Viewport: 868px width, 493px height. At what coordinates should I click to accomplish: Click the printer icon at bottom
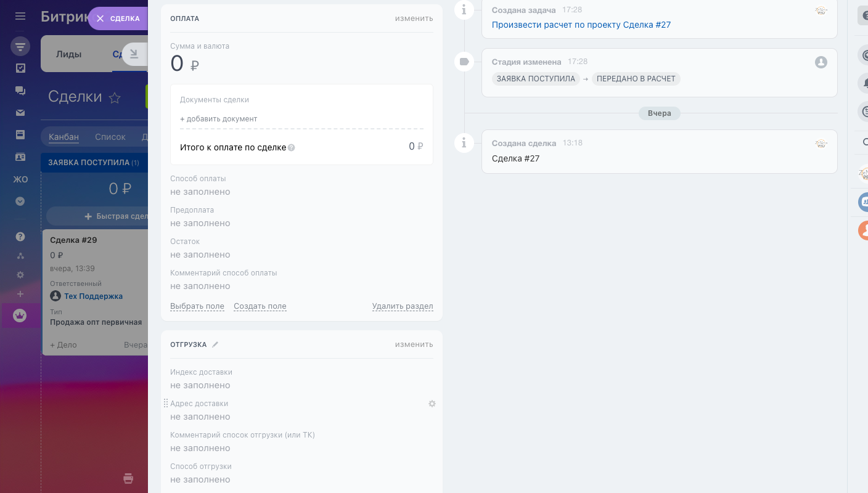point(128,478)
